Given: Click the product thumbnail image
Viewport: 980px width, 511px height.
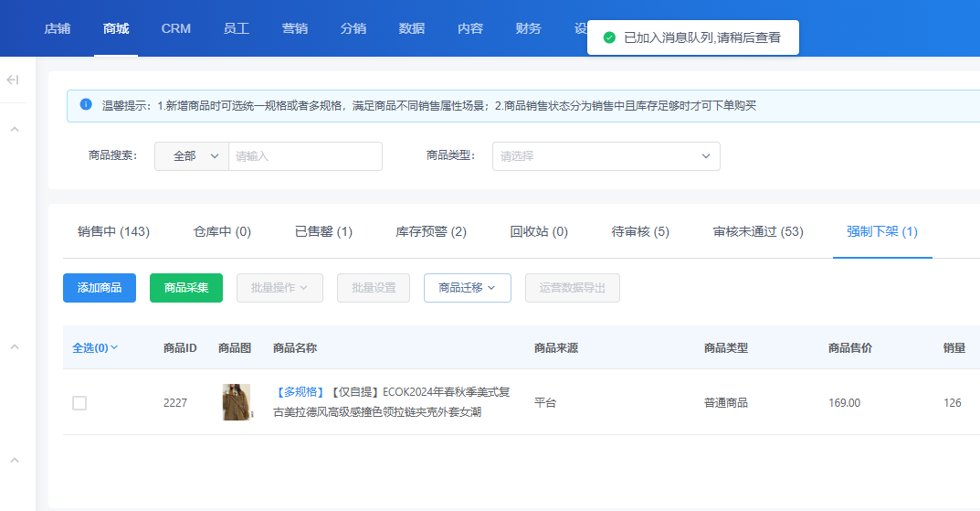Looking at the screenshot, I should (237, 402).
